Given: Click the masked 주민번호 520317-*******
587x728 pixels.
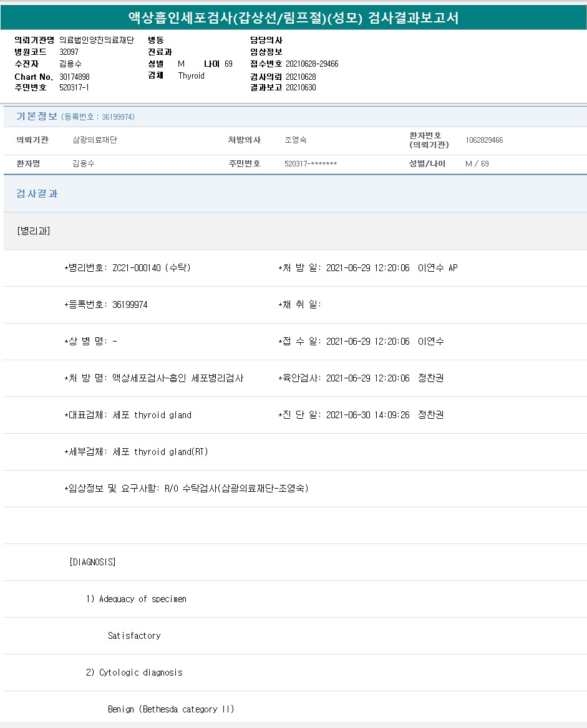Looking at the screenshot, I should pos(310,164).
